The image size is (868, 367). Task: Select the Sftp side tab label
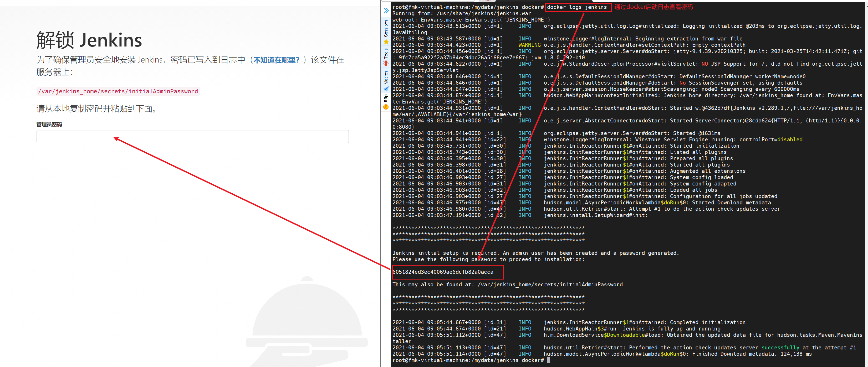tap(386, 98)
